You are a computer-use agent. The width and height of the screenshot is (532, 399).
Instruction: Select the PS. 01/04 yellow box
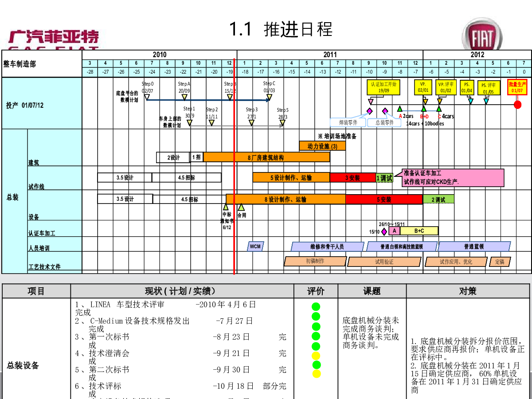(467, 87)
